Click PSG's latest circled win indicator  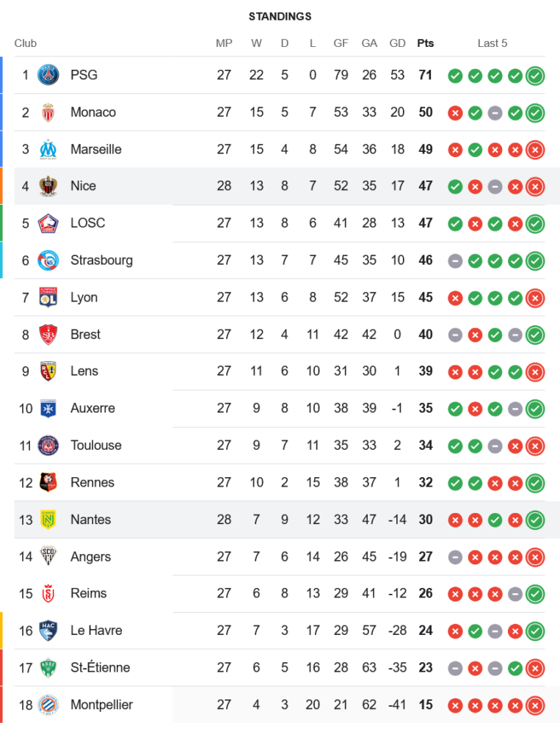[535, 76]
